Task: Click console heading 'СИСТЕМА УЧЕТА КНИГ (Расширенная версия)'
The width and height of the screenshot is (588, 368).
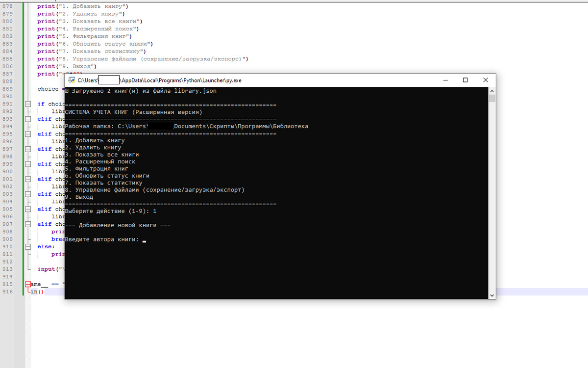Action: (x=133, y=112)
